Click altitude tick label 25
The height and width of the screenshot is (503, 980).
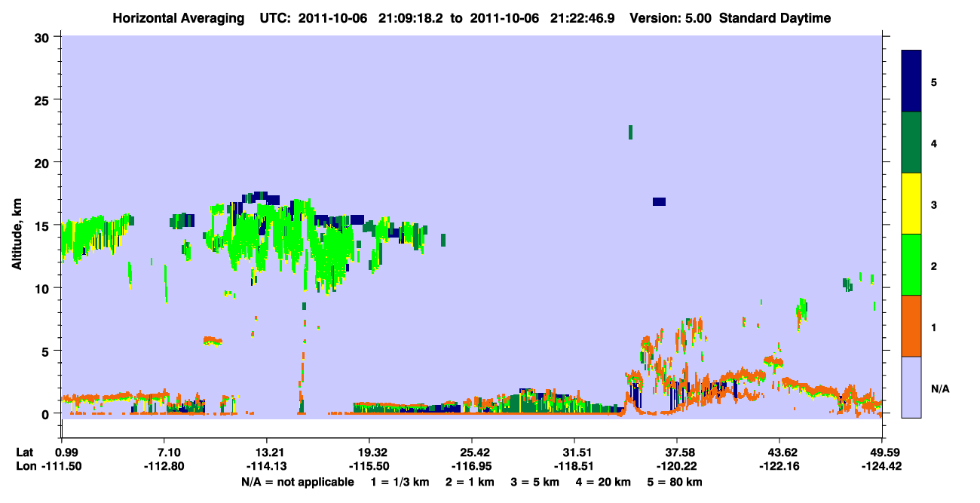point(43,100)
